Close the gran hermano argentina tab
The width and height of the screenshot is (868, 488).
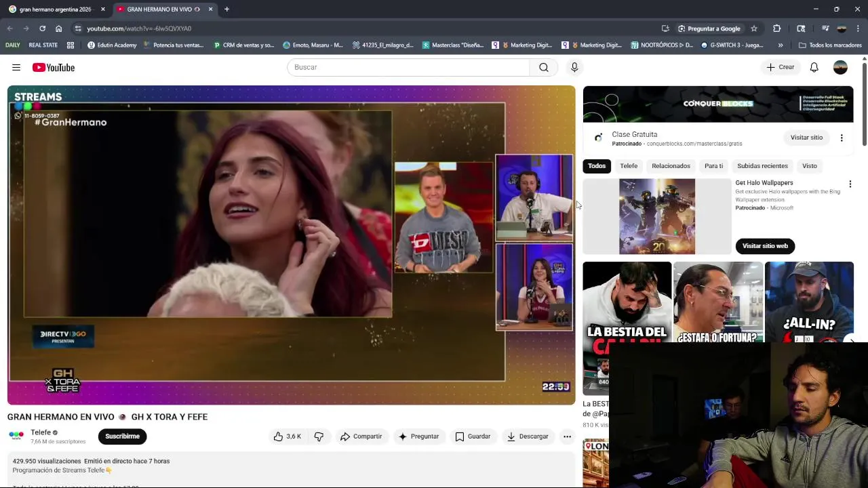(103, 9)
